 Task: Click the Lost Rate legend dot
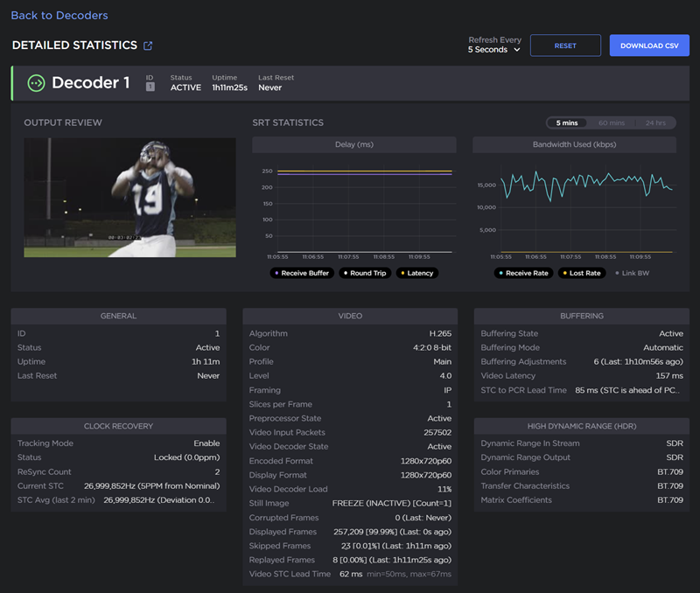tap(563, 273)
